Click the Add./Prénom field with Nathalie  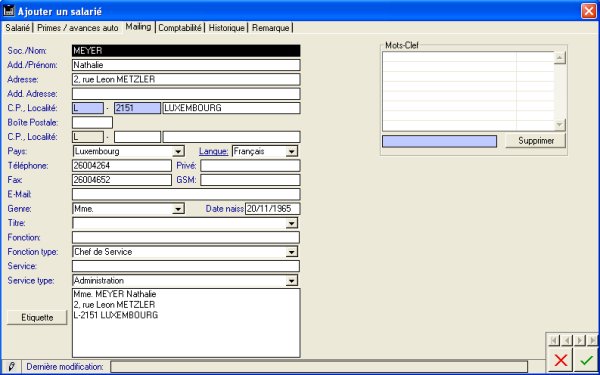click(x=186, y=65)
